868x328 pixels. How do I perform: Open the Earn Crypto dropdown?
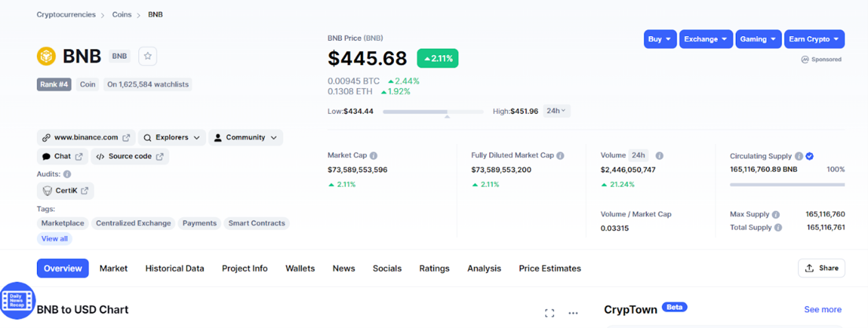(815, 39)
